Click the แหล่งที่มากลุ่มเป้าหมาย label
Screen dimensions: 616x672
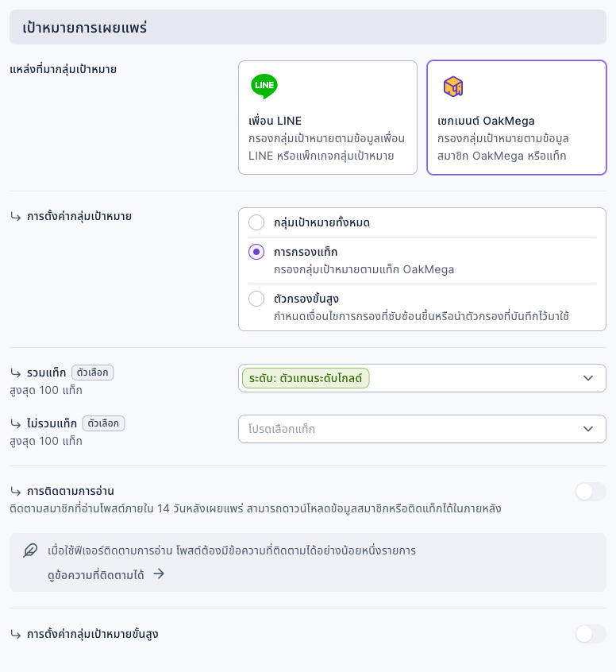point(63,69)
